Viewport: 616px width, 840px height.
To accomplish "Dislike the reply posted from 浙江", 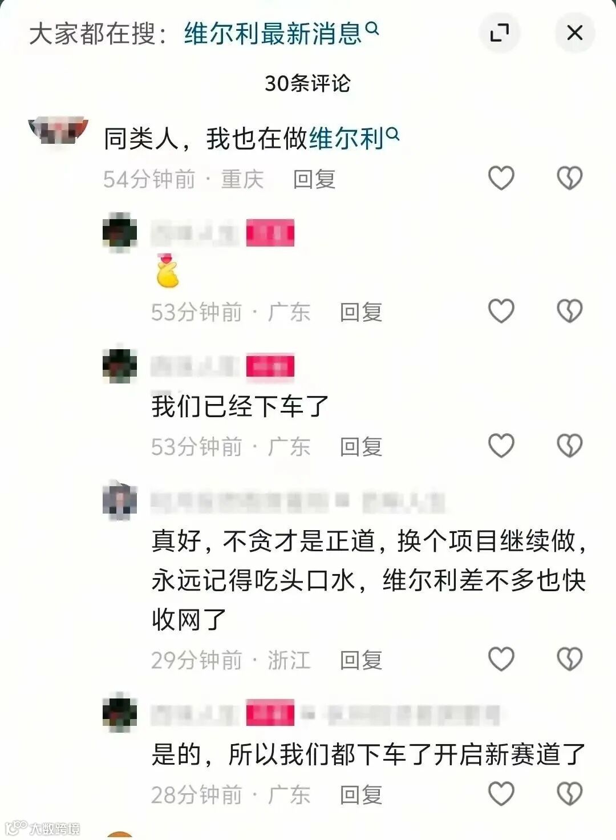I will click(x=570, y=659).
